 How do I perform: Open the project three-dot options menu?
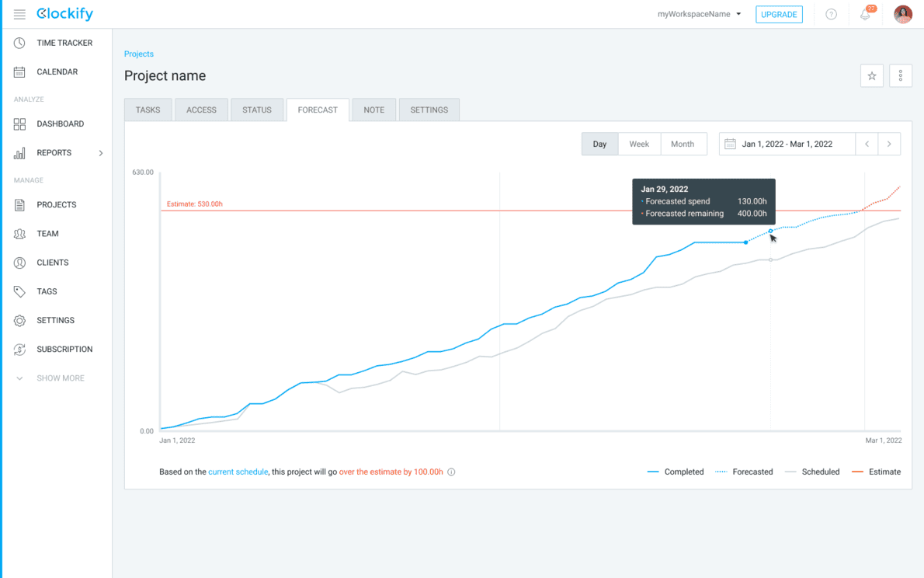(901, 75)
